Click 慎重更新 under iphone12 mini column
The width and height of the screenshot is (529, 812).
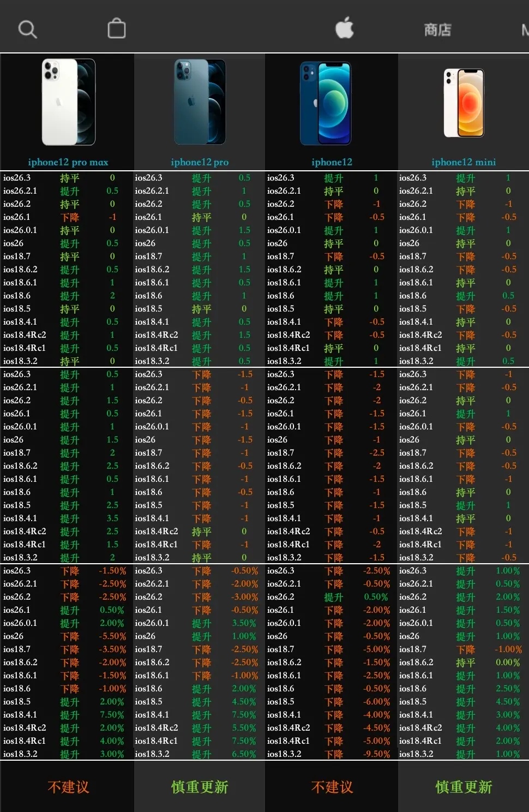point(464,787)
